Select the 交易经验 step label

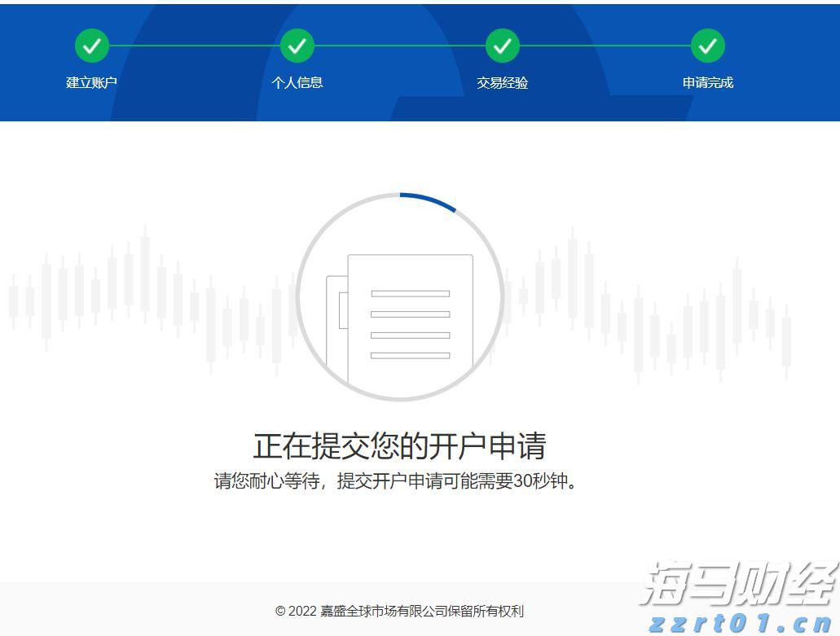tap(502, 82)
